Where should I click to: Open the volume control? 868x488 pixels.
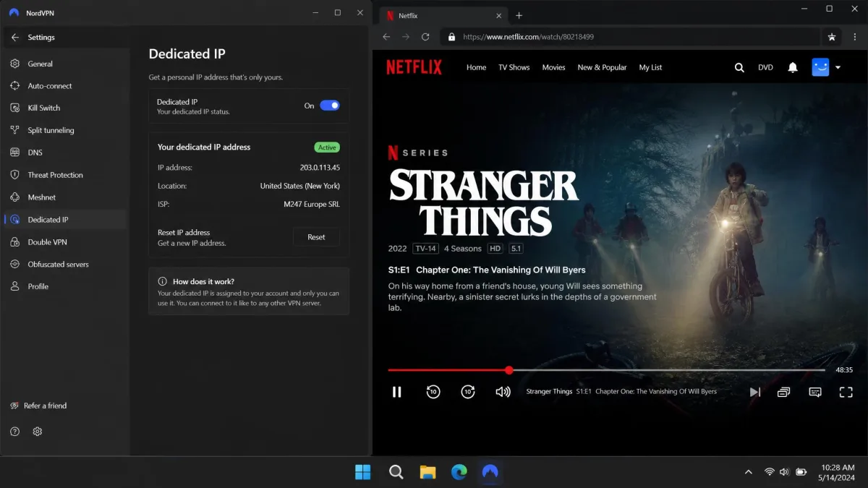point(503,392)
